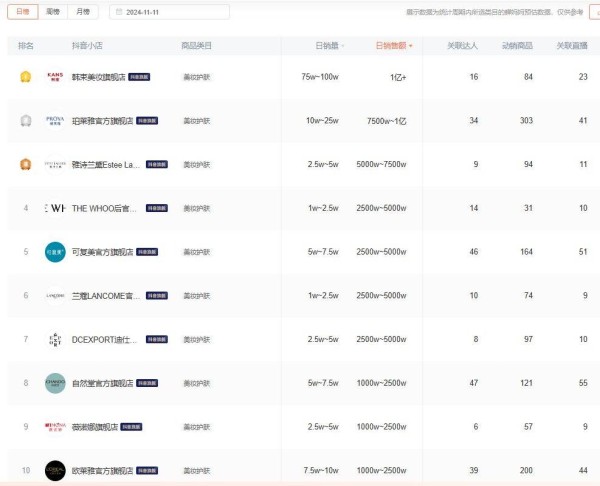Click 10w~25w daily volume for 珀莱雅
Screen dimensions: 600x486
(x=322, y=121)
